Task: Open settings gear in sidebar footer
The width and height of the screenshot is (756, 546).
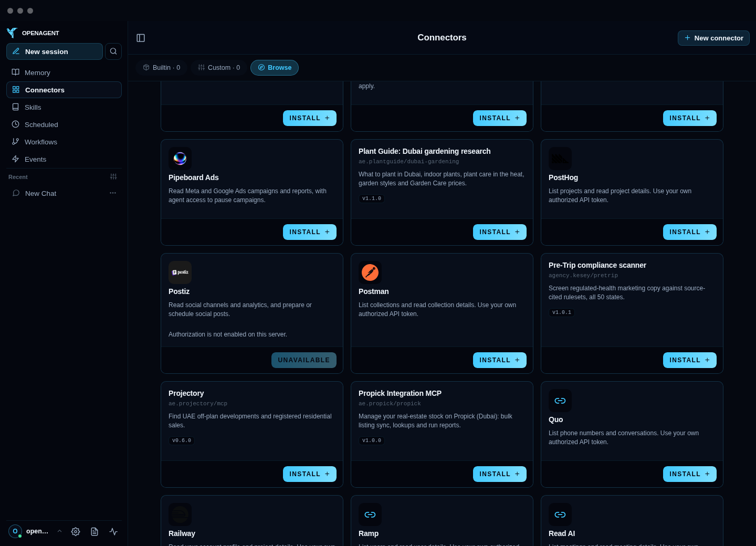Action: (x=76, y=532)
